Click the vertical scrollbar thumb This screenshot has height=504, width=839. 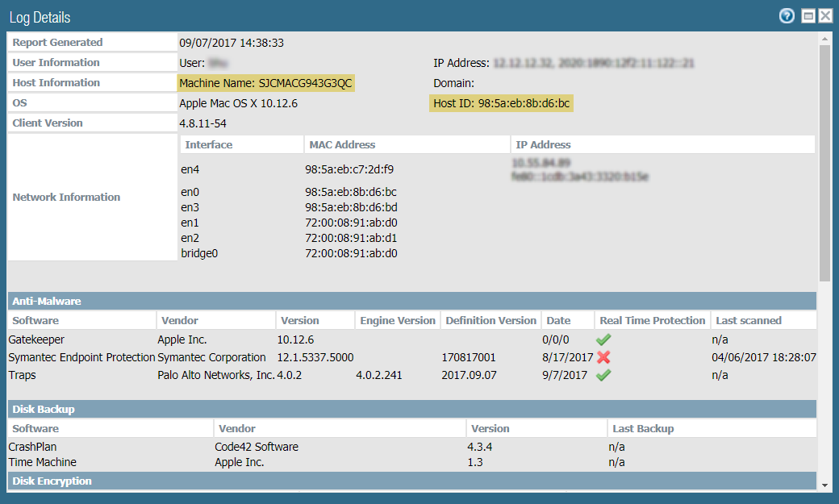coord(824,161)
